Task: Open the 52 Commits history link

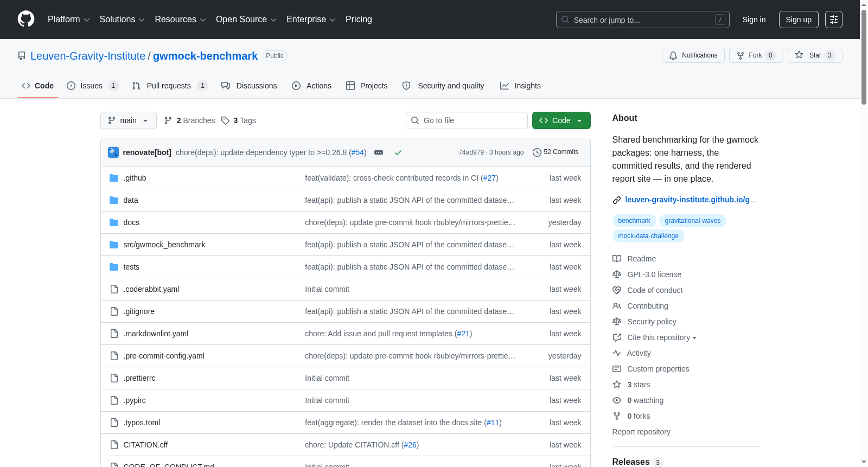Action: pyautogui.click(x=556, y=152)
